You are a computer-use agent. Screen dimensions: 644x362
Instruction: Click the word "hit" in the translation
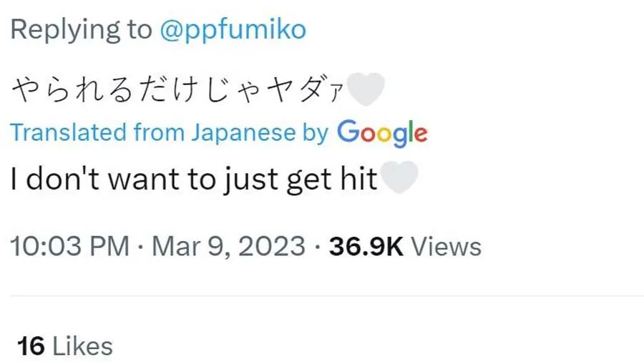point(358,180)
